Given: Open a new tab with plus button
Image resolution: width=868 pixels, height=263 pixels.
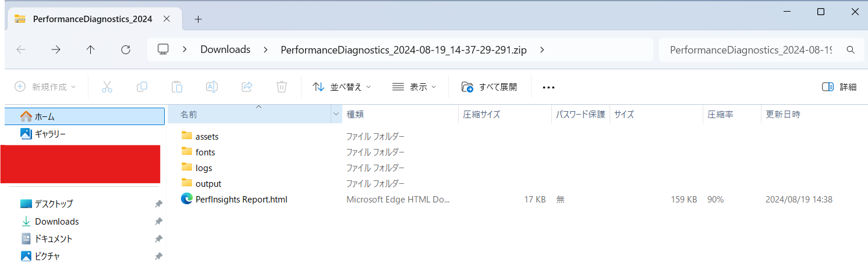Looking at the screenshot, I should tap(198, 19).
